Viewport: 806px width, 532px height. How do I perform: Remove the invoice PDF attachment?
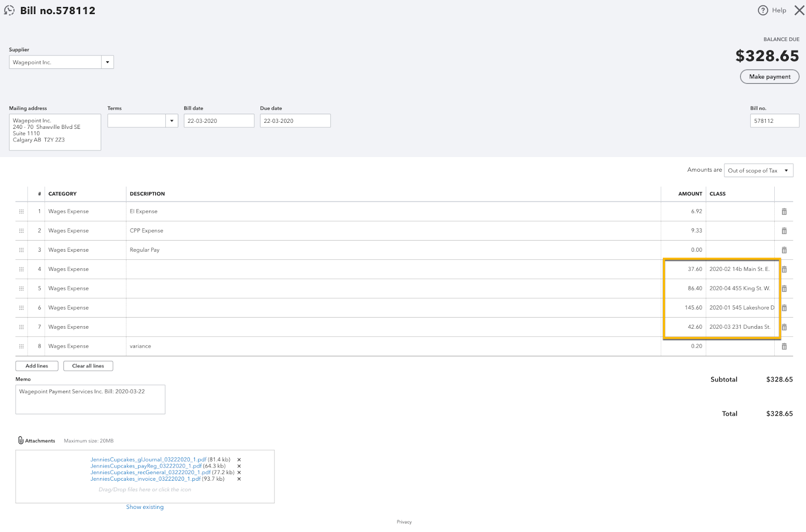239,479
